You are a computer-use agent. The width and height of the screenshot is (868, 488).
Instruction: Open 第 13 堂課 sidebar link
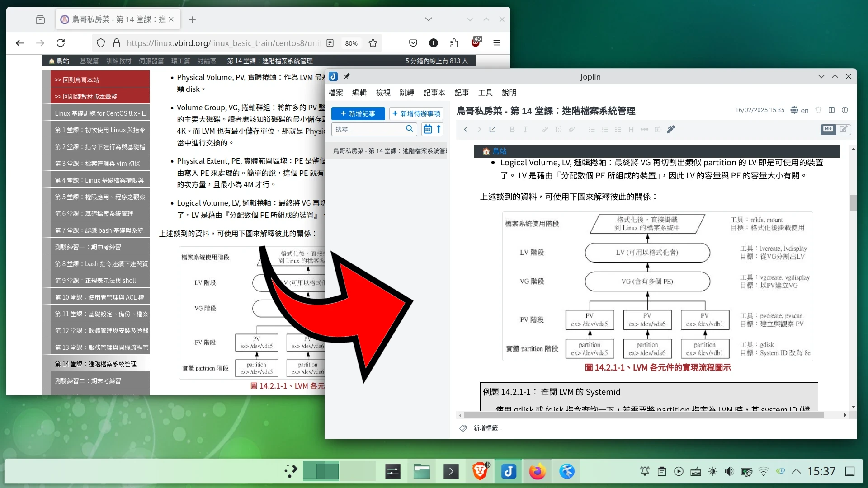coord(101,347)
